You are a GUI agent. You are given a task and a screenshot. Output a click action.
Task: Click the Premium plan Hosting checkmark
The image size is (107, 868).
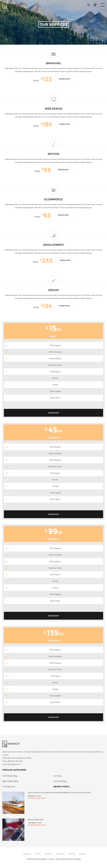tap(7, 588)
